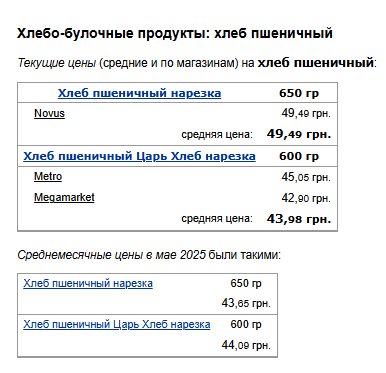Click the Novus price 49,49 грн.

[x=306, y=113]
